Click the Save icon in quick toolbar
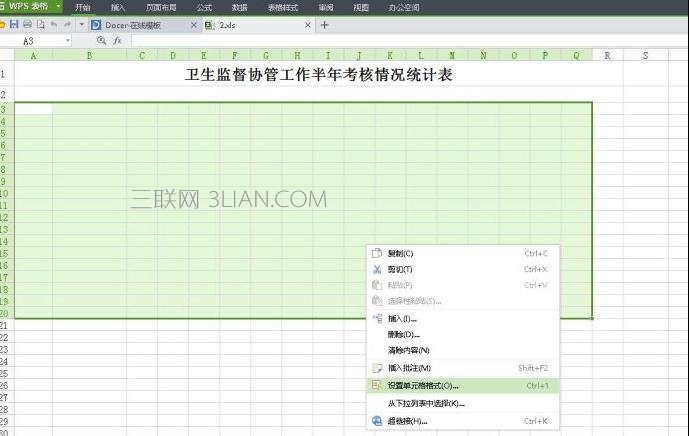 coord(14,25)
